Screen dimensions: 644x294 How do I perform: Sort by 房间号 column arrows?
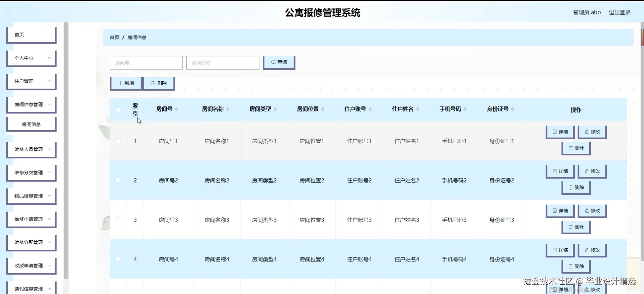(176, 109)
